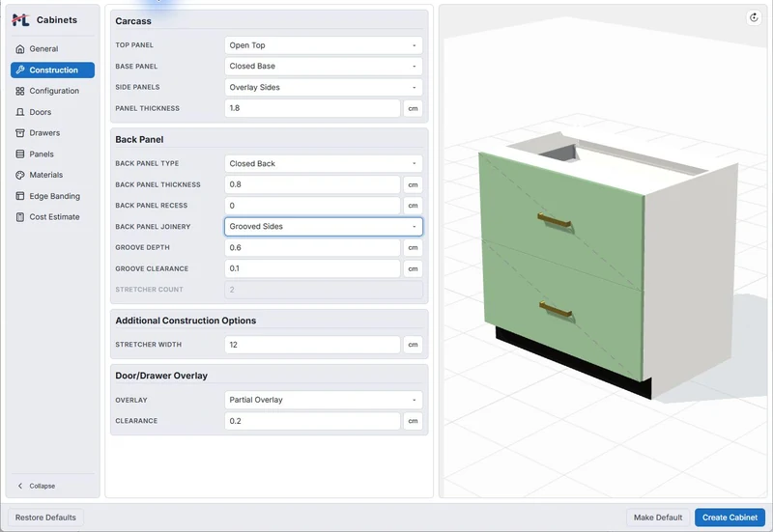773x532 pixels.
Task: Click the Groove Clearance input field
Action: click(x=312, y=268)
